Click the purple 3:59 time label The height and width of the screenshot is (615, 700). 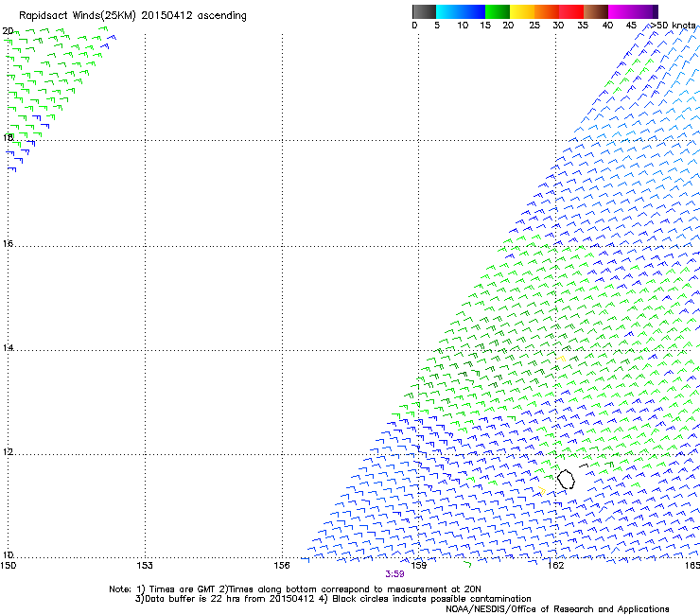pos(394,574)
